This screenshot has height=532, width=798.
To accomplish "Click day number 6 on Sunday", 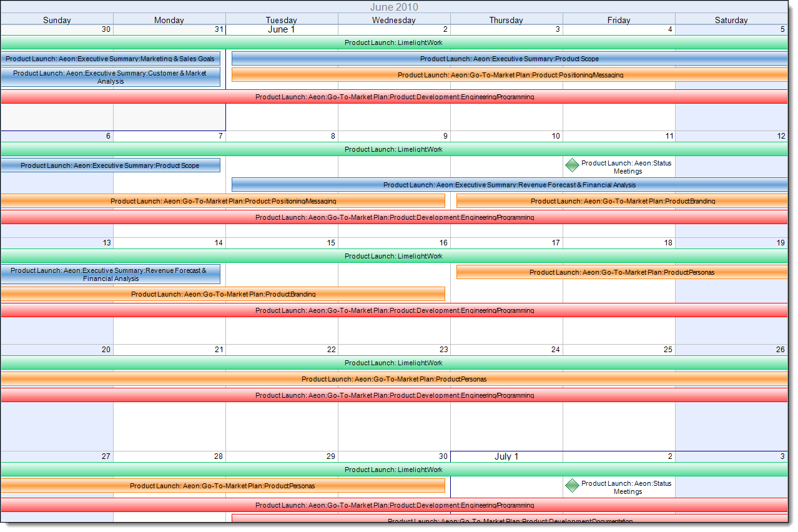I will tap(108, 136).
